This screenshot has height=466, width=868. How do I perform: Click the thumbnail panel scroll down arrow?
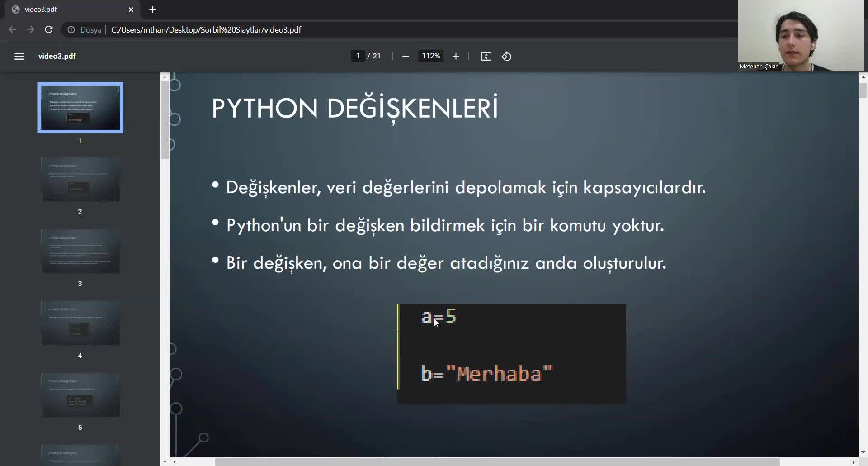coord(165,462)
